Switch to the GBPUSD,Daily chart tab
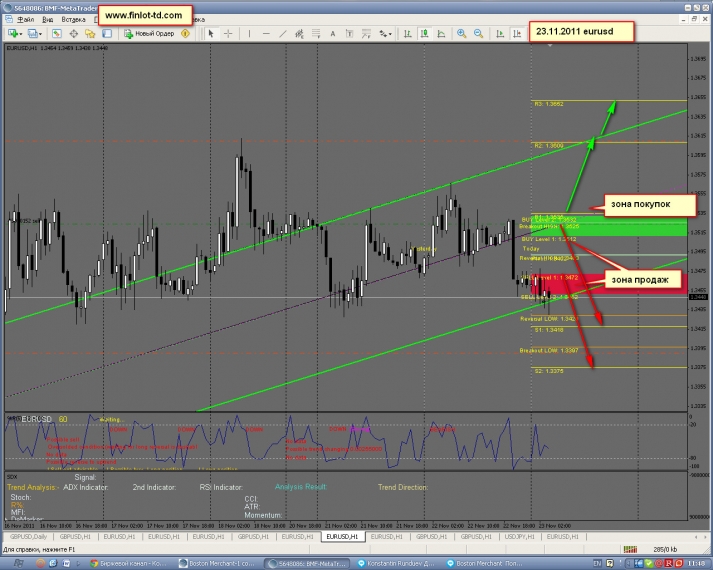The height and width of the screenshot is (570, 713). (x=28, y=536)
